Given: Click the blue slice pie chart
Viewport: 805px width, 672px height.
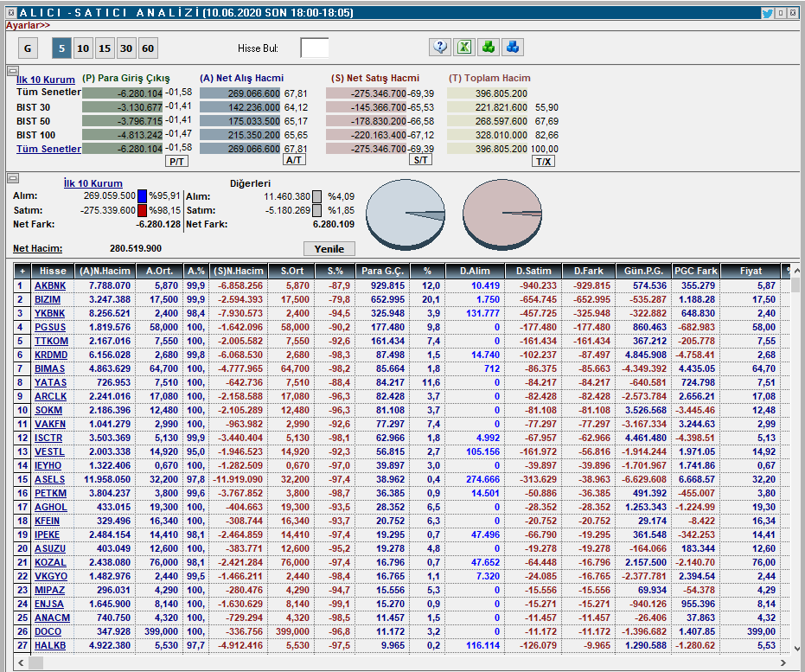Looking at the screenshot, I should click(x=405, y=214).
